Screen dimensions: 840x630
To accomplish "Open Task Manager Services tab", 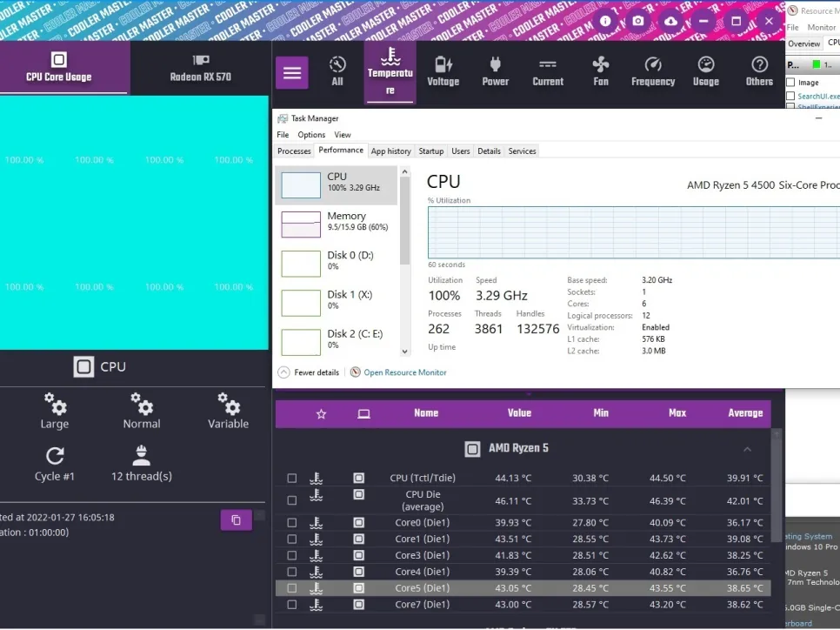I will [x=523, y=151].
